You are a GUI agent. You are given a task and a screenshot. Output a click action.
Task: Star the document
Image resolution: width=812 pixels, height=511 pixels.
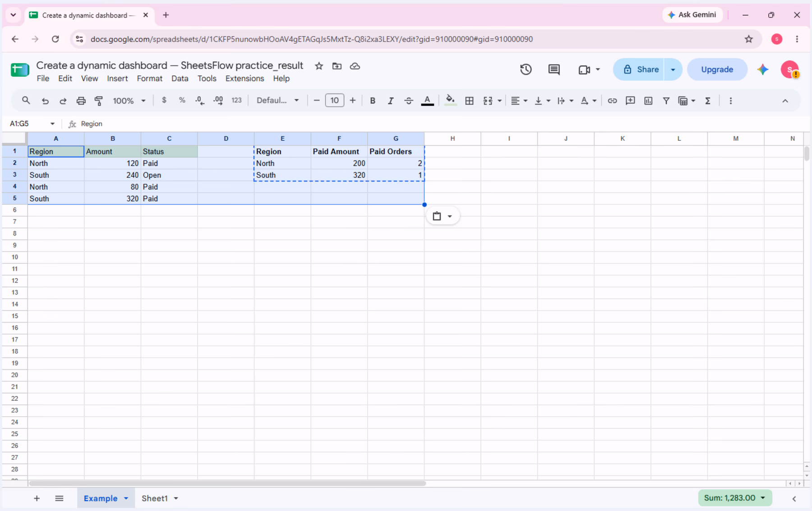pos(319,66)
